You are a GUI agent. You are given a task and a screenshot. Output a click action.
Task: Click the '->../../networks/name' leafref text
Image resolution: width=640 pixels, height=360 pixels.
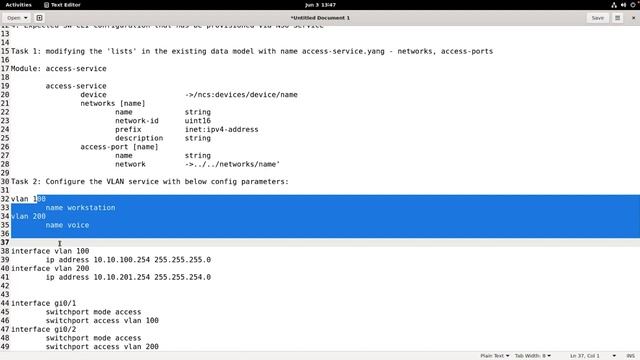coord(232,164)
